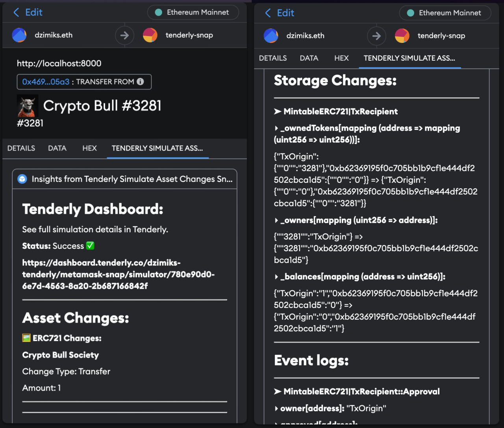Click dzimiks.eth name in left panel
The height and width of the screenshot is (428, 504).
coord(54,35)
